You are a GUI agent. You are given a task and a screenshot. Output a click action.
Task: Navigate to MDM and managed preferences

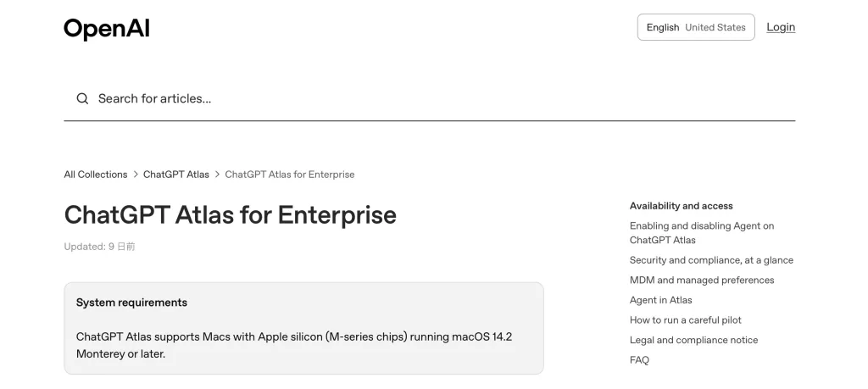click(701, 281)
